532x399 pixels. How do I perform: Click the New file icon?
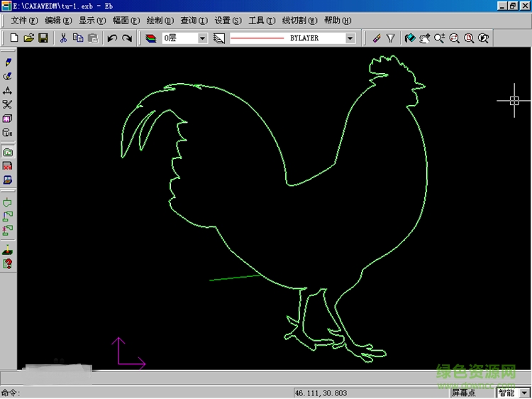pos(13,38)
